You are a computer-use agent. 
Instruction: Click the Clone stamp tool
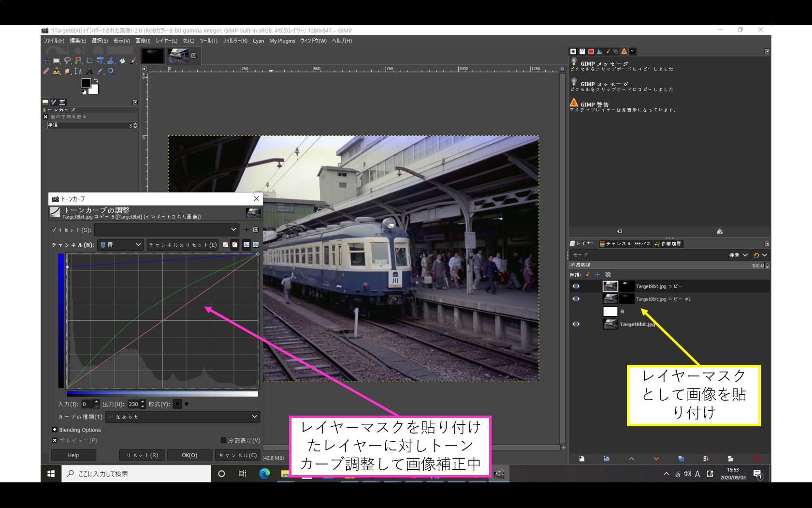click(x=57, y=71)
